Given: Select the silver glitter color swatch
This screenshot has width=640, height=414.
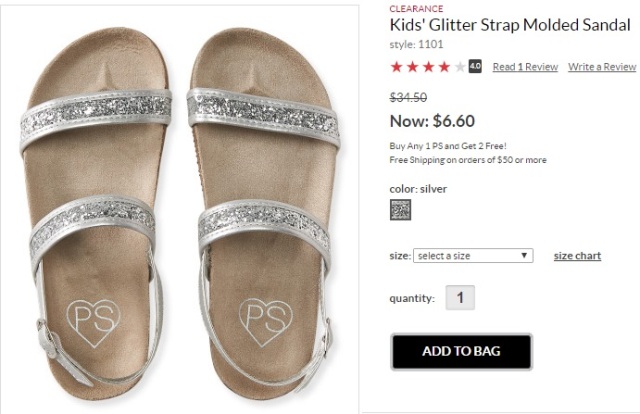Looking at the screenshot, I should pyautogui.click(x=400, y=210).
